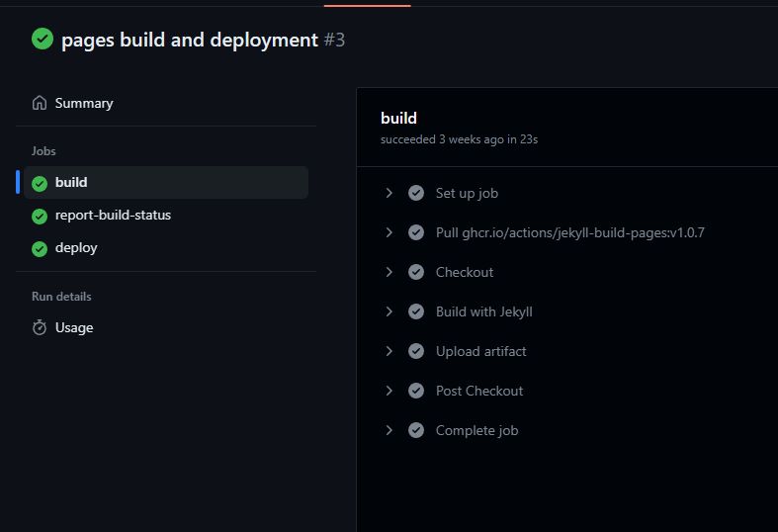Open the Usage run details
This screenshot has height=532, width=778.
point(74,327)
